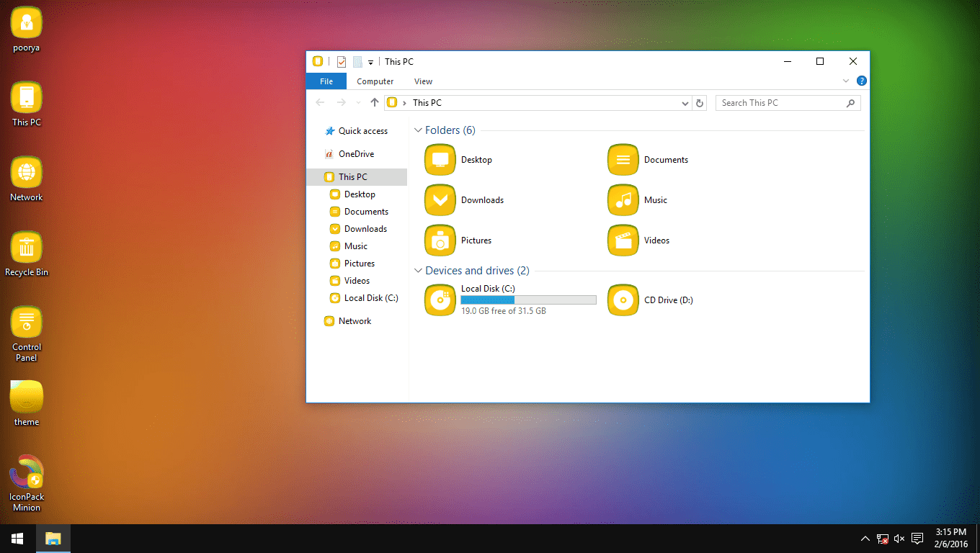Switch to the Computer ribbon tab
Viewport: 980px width, 553px height.
pos(375,81)
